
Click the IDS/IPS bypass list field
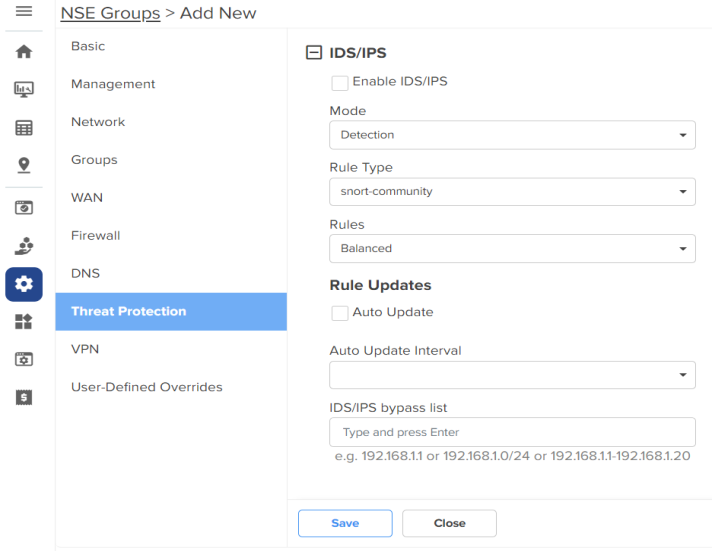coord(512,432)
